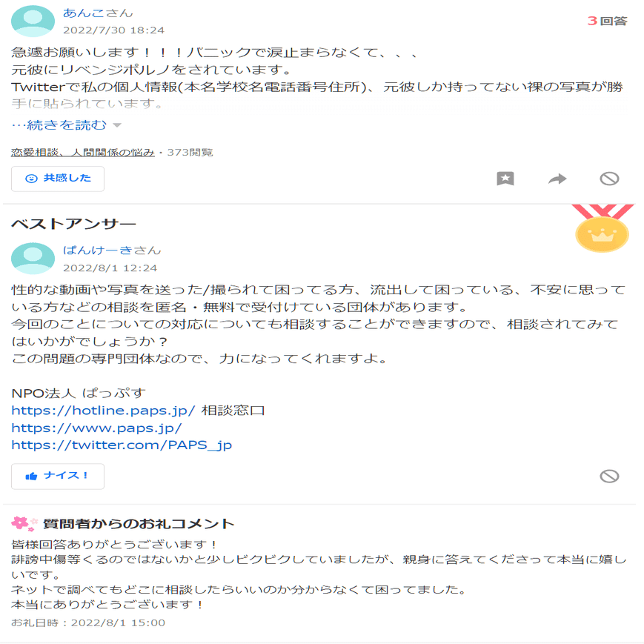Click ぱんけーき's profile avatar
The width and height of the screenshot is (644, 644).
33,259
